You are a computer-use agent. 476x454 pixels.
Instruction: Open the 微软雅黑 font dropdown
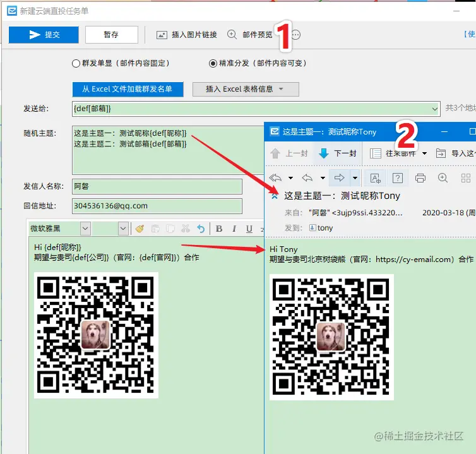85,229
